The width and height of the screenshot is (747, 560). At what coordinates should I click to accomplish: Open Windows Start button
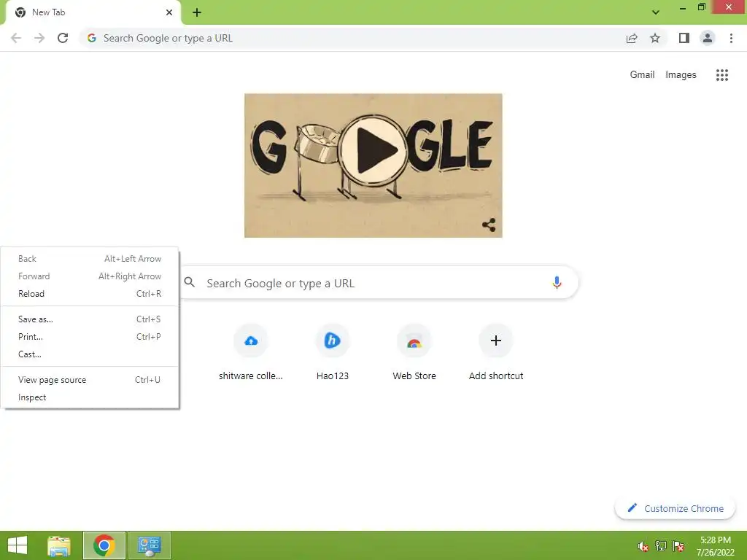coord(18,545)
